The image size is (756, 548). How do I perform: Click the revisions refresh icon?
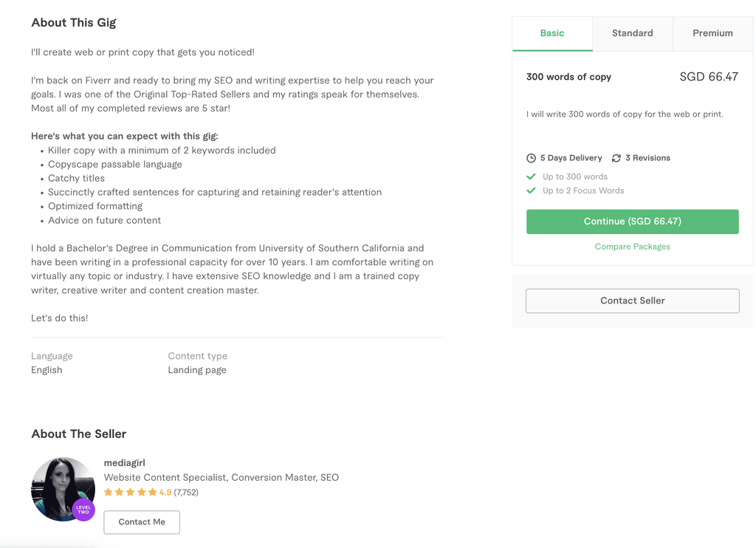pyautogui.click(x=616, y=158)
